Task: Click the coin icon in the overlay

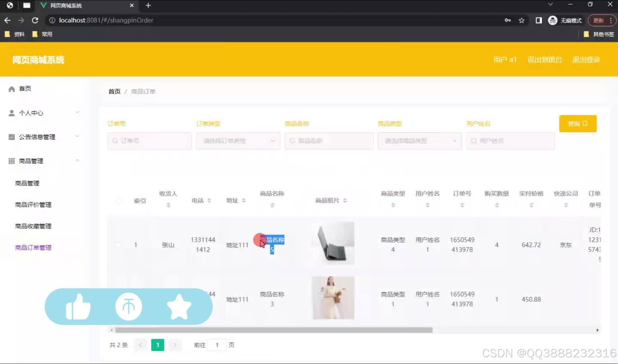Action: pyautogui.click(x=129, y=306)
